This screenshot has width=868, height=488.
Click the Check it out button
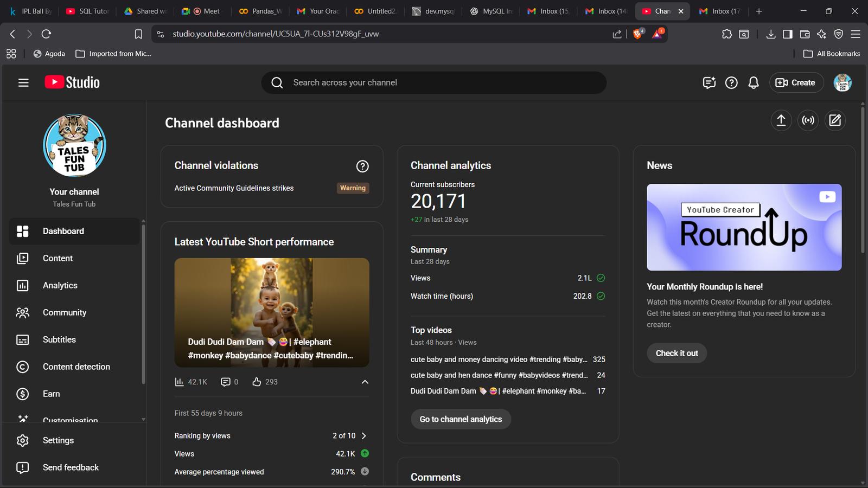[676, 353]
